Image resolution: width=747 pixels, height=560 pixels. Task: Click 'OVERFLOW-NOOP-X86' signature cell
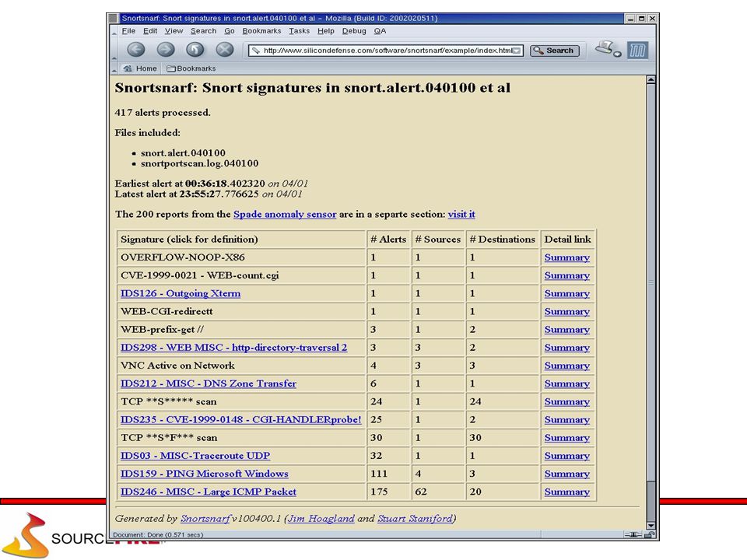coord(241,257)
